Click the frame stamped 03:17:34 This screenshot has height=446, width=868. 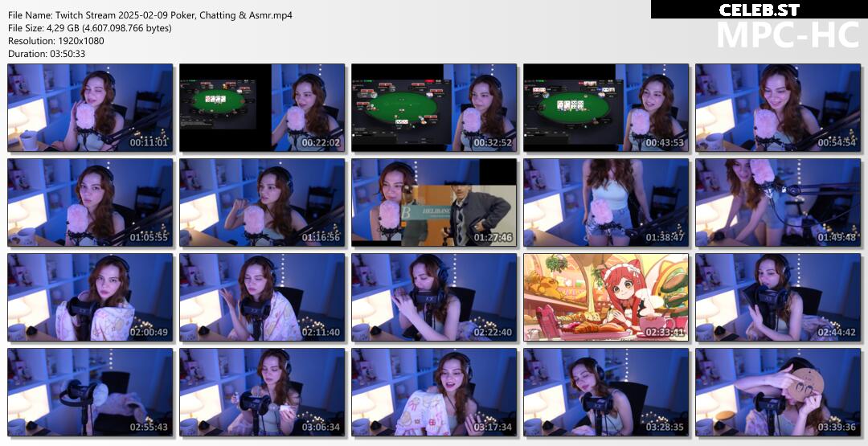click(x=434, y=392)
